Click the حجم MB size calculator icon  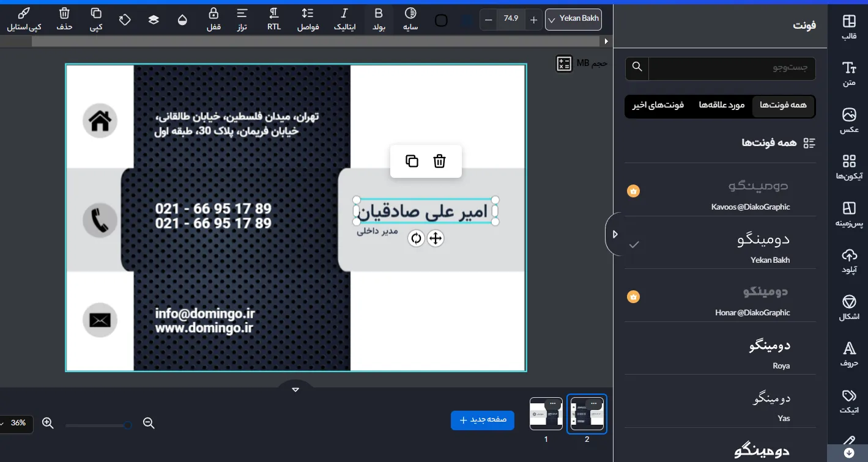tap(564, 64)
